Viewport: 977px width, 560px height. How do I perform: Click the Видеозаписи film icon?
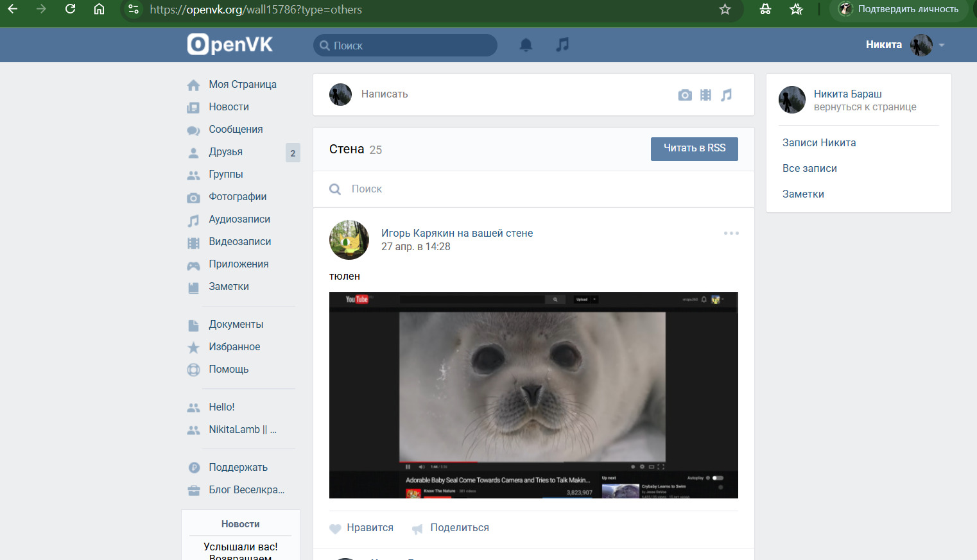193,242
